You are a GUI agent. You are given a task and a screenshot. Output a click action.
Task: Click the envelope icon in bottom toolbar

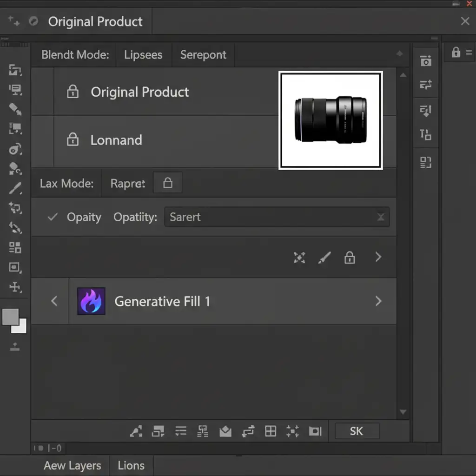(x=225, y=431)
